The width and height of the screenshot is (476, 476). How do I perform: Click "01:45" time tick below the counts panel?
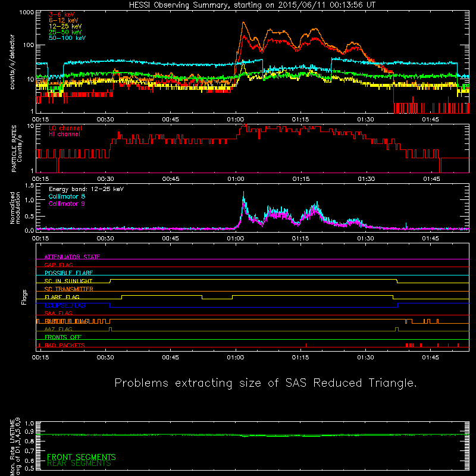430,120
